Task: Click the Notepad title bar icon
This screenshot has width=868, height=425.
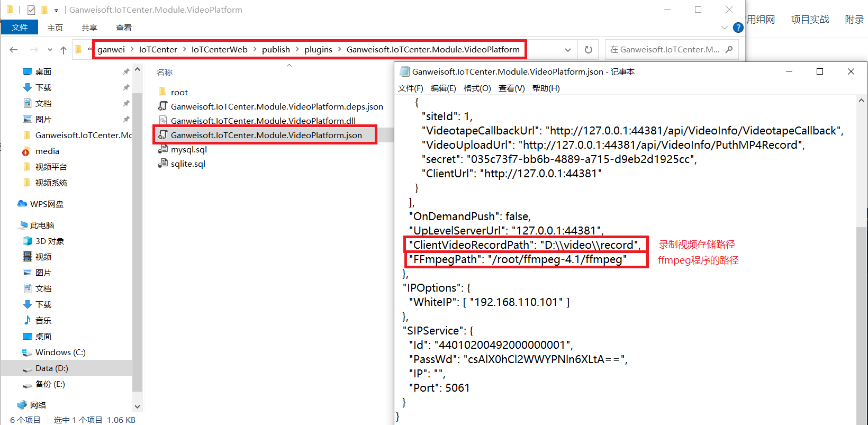Action: [405, 71]
